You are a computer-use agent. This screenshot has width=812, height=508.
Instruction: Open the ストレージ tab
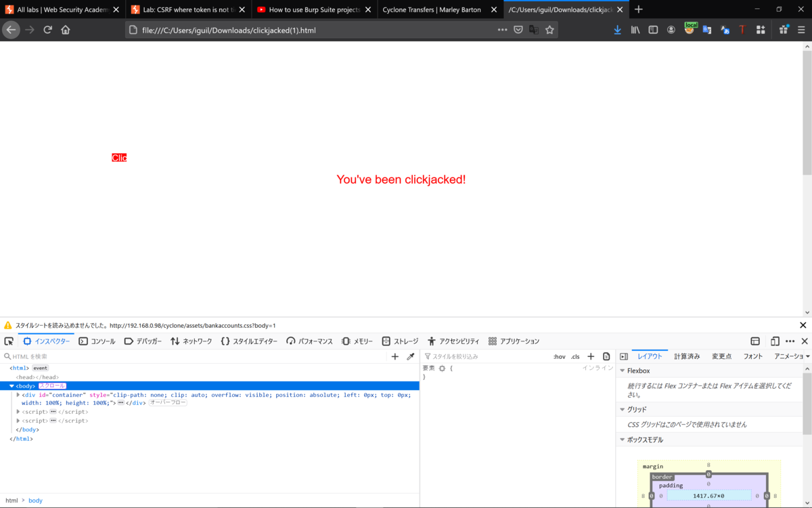[x=400, y=341]
